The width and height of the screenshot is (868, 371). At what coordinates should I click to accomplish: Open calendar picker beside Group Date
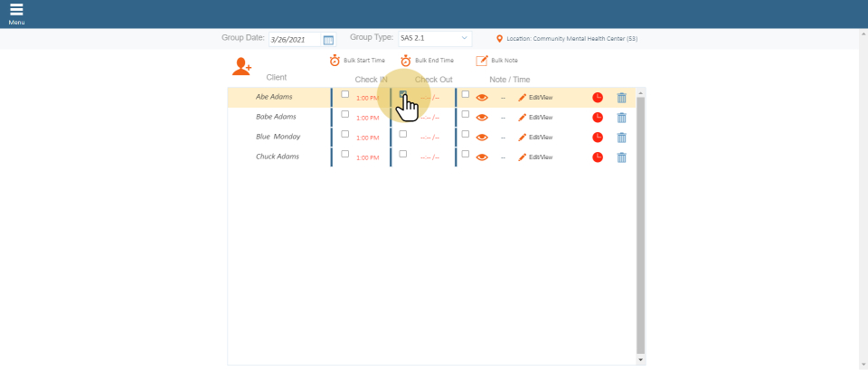point(328,40)
